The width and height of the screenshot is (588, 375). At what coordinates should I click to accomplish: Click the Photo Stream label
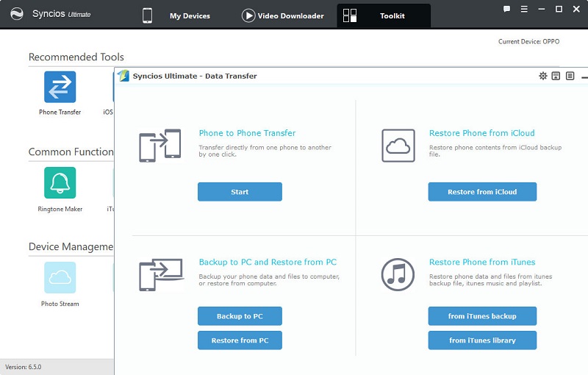click(60, 304)
